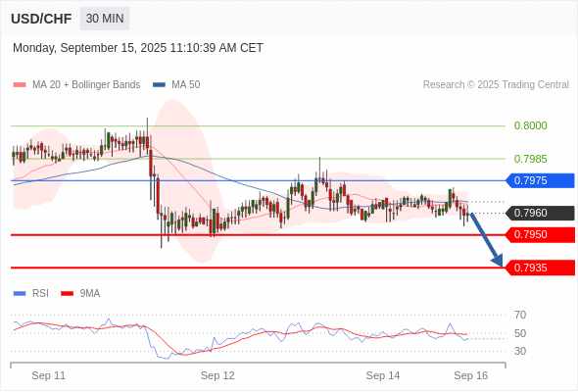Toggle the MA 50 legend entry

pos(176,85)
